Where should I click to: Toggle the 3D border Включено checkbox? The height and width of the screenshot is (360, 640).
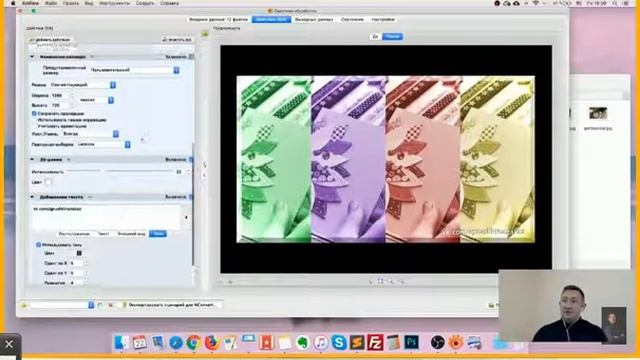coord(191,160)
